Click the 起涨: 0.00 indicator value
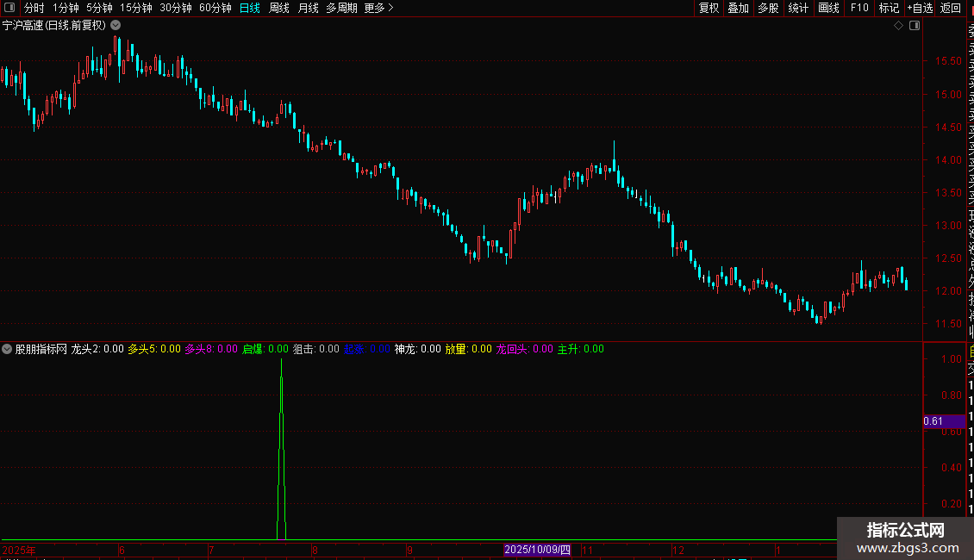This screenshot has width=974, height=560. (367, 349)
